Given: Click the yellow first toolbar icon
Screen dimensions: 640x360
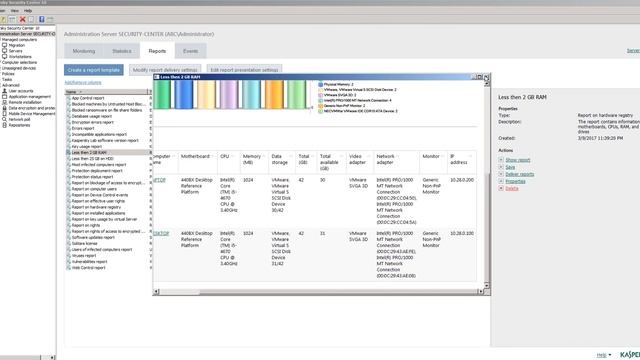Looking at the screenshot, I should [3, 19].
